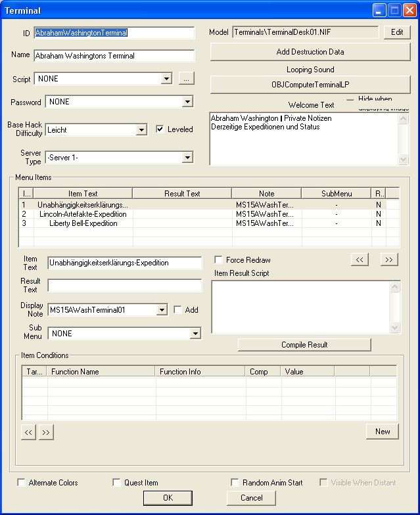Click the Result Text column header

(x=182, y=193)
